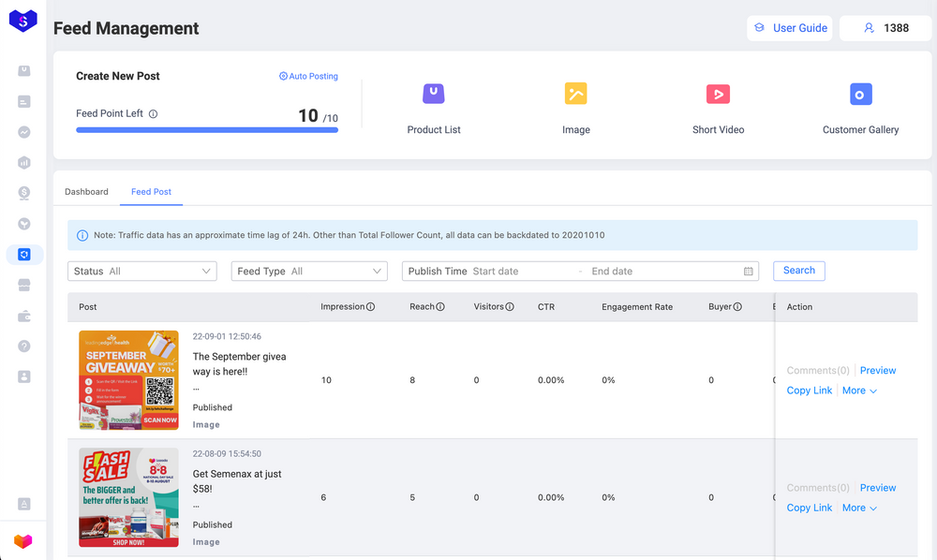Open the Status filter dropdown
This screenshot has width=937, height=560.
click(142, 272)
